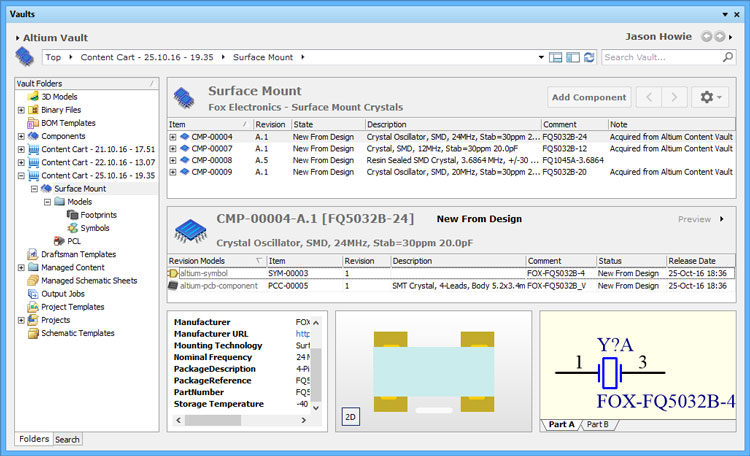Click the refresh vault icon
Screen dimensions: 750x456
coord(589,58)
